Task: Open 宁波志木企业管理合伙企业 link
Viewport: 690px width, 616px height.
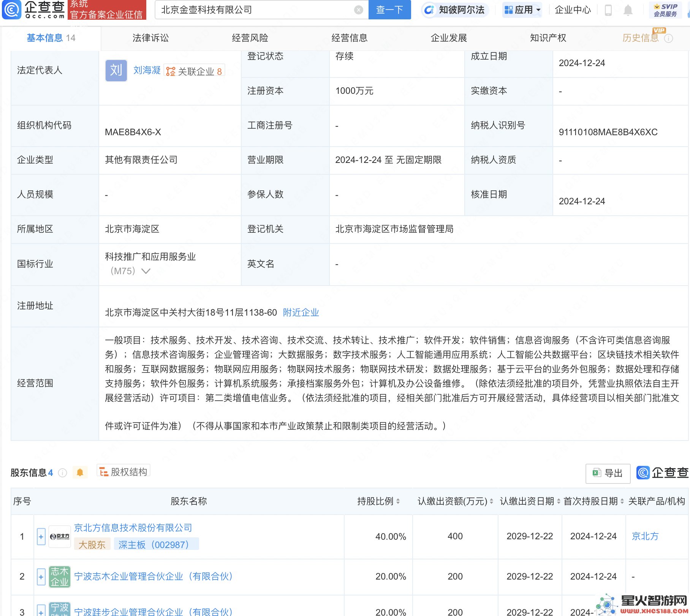Action: (x=154, y=577)
